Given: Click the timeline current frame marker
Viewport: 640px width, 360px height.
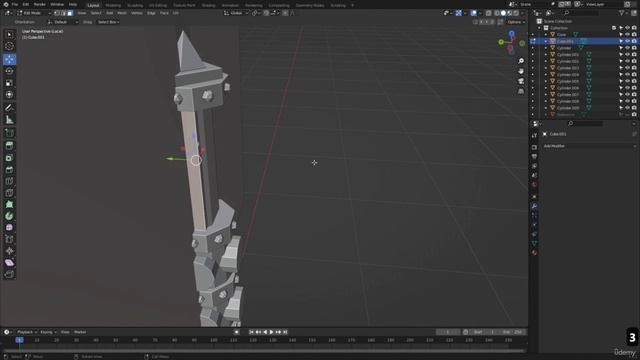Looking at the screenshot, I should (19, 340).
